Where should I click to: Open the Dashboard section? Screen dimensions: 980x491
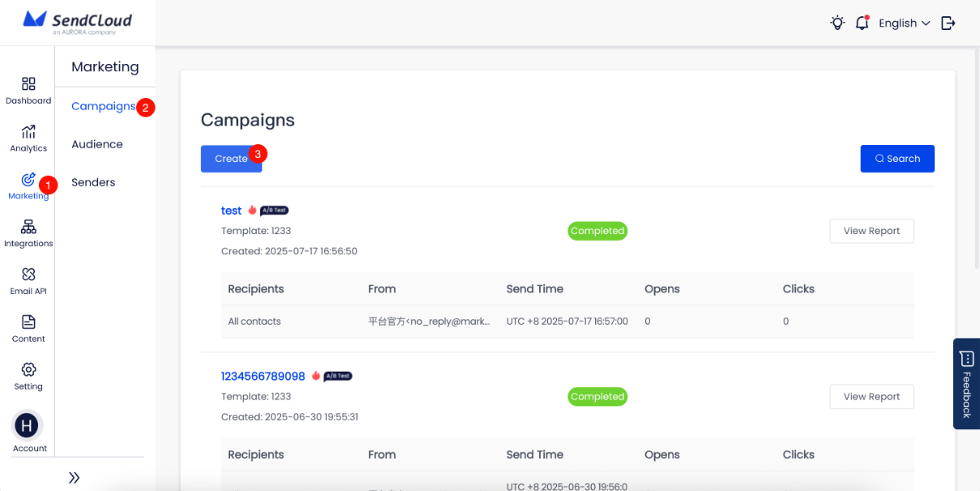[28, 89]
